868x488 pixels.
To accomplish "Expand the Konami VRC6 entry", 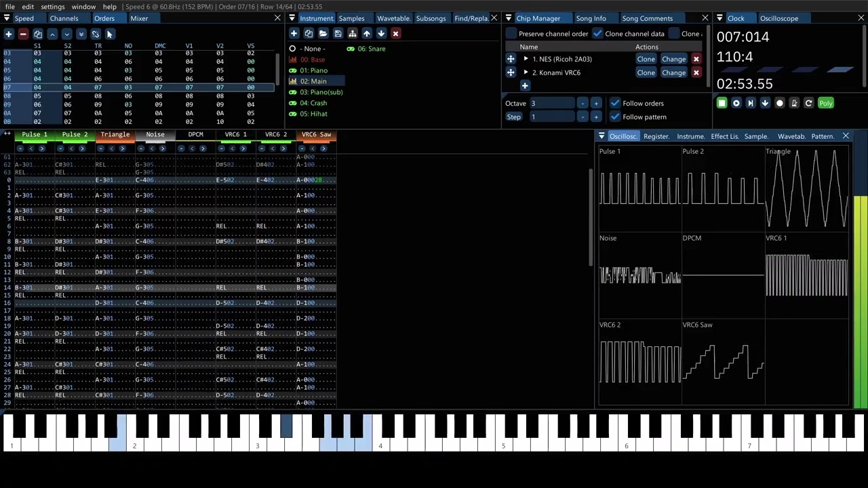I will pyautogui.click(x=526, y=73).
